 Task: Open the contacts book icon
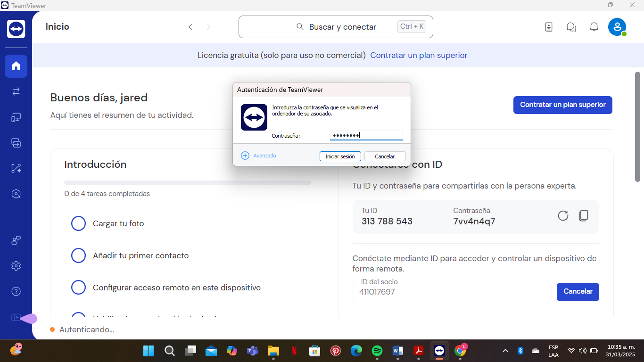coord(549,27)
